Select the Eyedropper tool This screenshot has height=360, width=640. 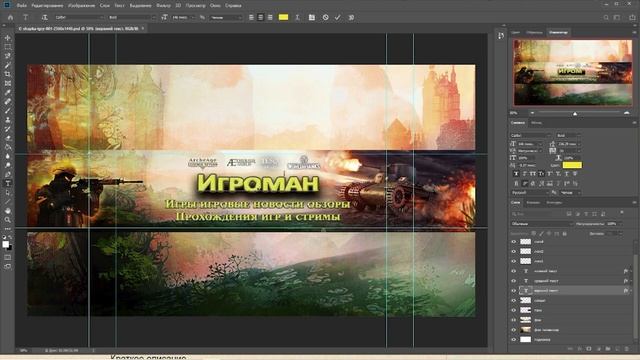[x=7, y=92]
